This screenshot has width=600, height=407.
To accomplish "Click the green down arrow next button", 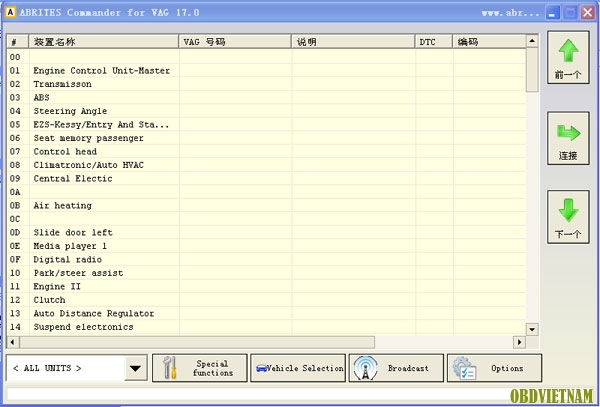I will pos(568,217).
